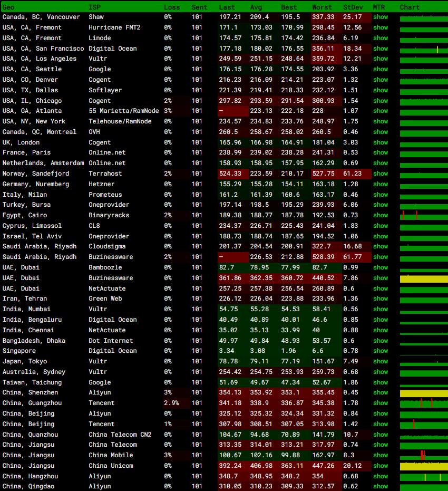Select Singapore Avg latency 3.08
The width and height of the screenshot is (448, 491).
coord(258,351)
